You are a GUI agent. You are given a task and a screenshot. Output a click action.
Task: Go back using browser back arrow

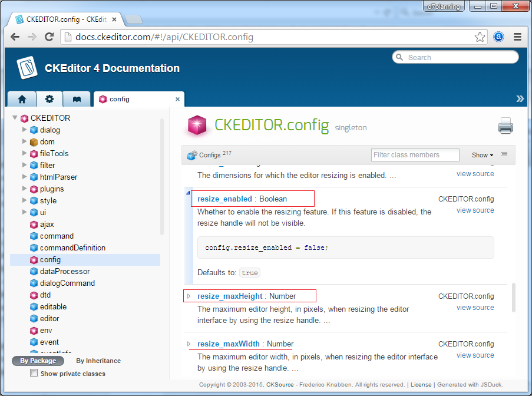coord(15,37)
